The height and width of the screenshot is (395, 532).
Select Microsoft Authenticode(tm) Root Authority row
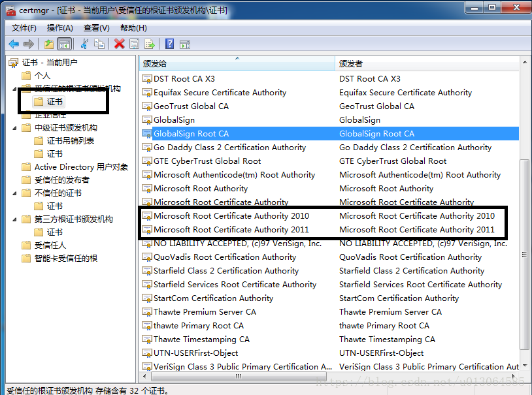[x=329, y=175]
